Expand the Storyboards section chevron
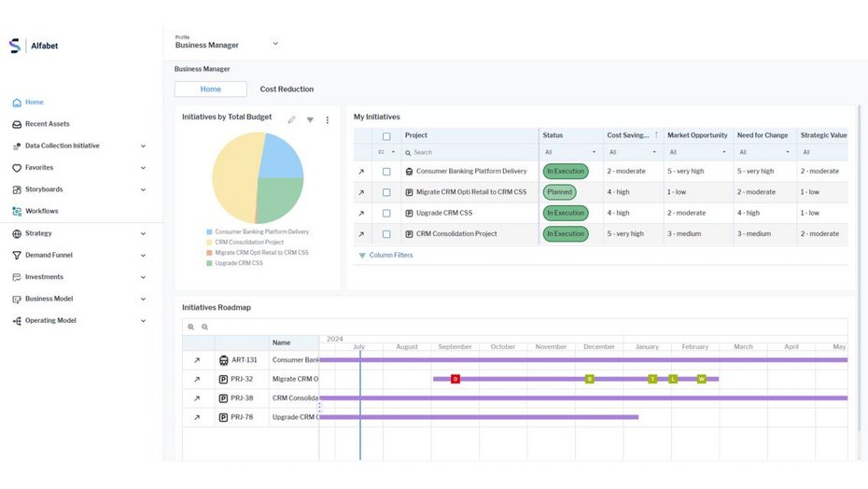The height and width of the screenshot is (489, 868). pyautogui.click(x=143, y=189)
